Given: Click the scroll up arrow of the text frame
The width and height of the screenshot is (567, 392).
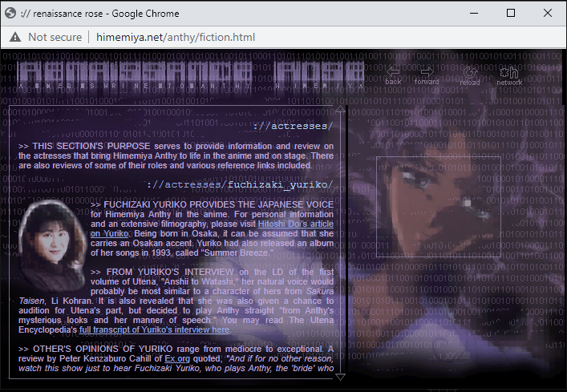Looking at the screenshot, I should (x=340, y=109).
